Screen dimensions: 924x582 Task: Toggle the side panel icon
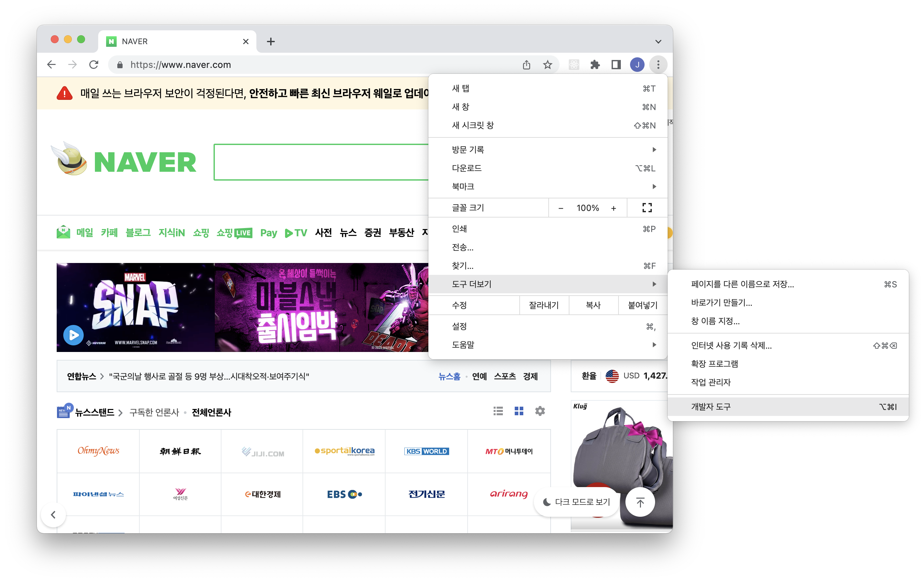[616, 65]
